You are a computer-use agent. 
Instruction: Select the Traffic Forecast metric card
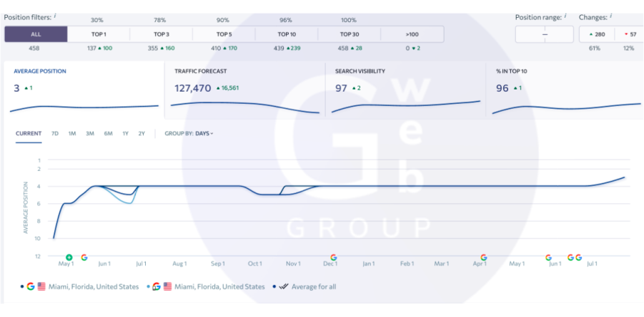245,89
